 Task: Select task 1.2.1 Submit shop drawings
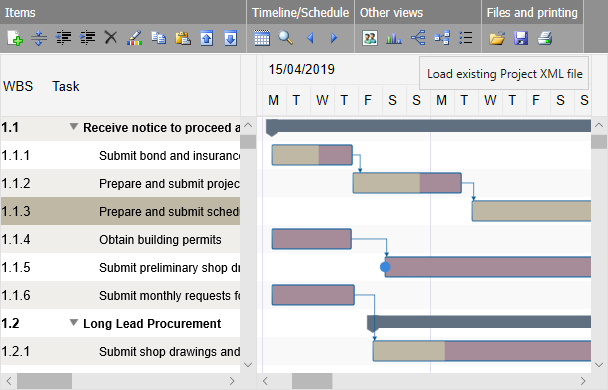click(120, 351)
